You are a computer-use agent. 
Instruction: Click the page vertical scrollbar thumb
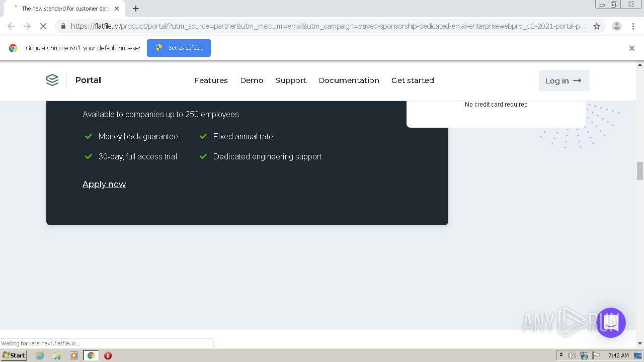click(x=640, y=171)
